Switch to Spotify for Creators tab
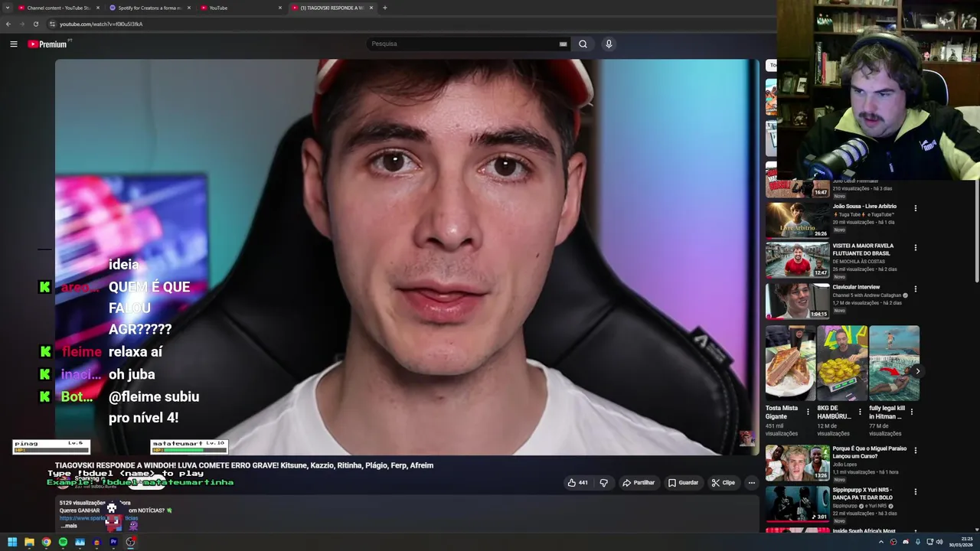The image size is (980, 551). pos(149,8)
